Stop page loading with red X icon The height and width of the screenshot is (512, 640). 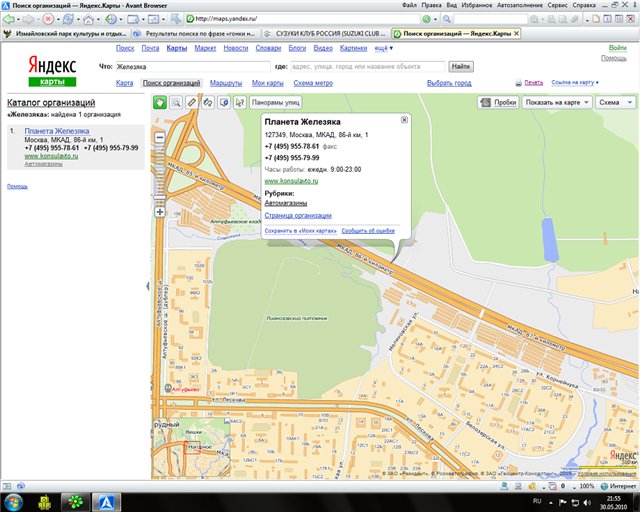click(48, 19)
